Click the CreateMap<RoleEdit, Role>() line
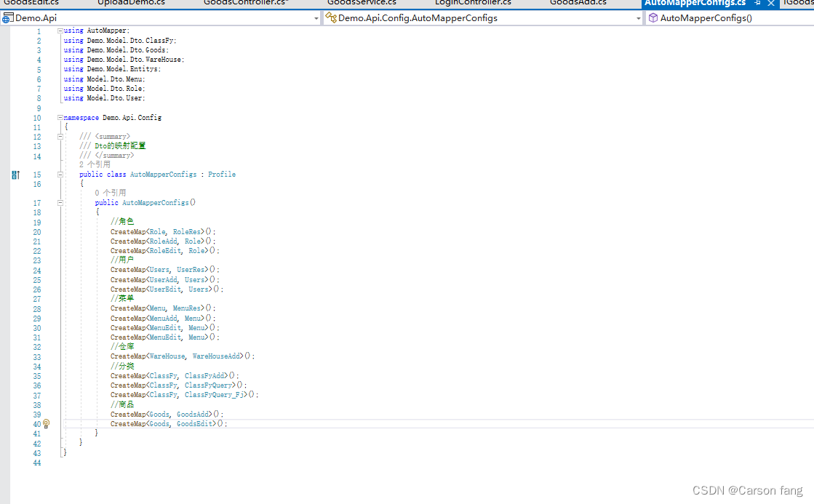 pos(165,251)
